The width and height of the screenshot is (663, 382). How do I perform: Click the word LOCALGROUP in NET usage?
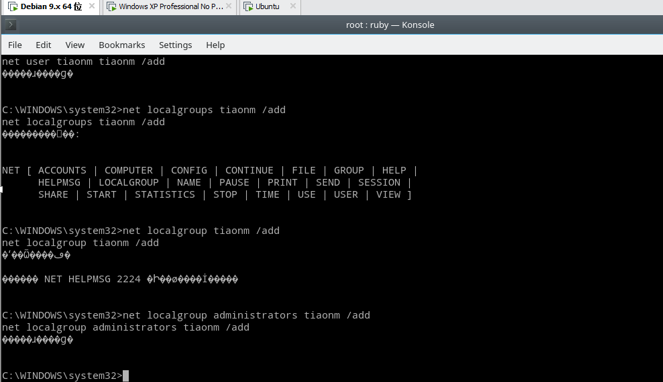(129, 183)
